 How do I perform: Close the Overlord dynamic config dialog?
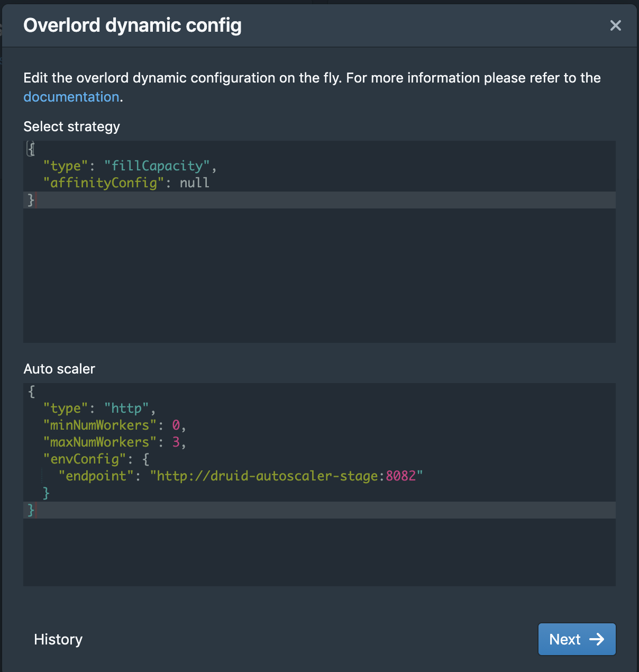615,25
